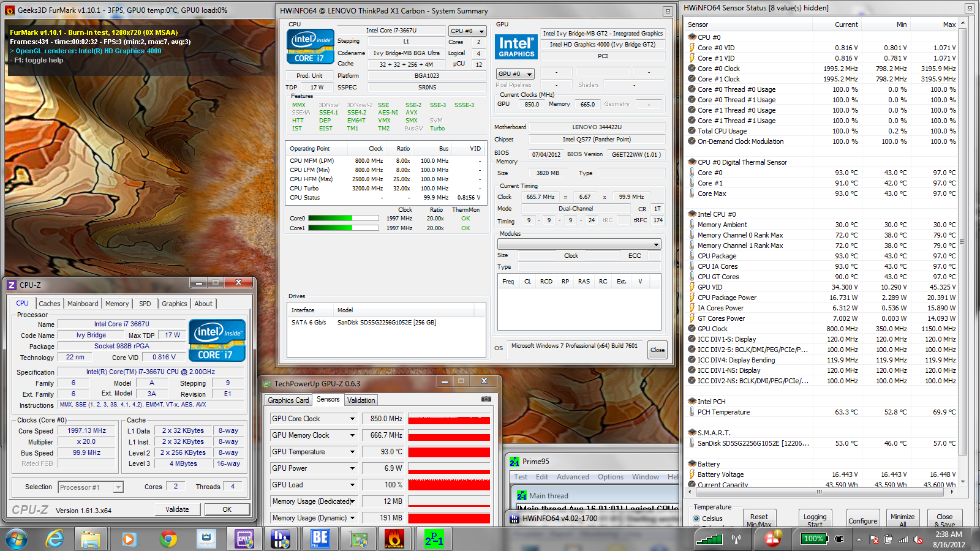Image resolution: width=980 pixels, height=551 pixels.
Task: Click the sensor list horizontal scrollbar
Action: (819, 492)
